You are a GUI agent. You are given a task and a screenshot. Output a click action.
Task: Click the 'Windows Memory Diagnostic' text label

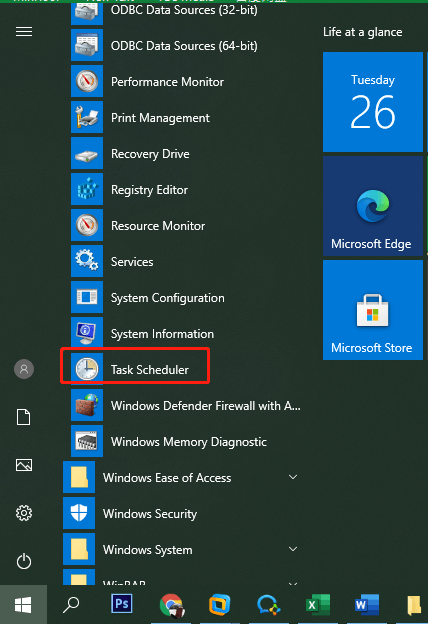point(189,442)
